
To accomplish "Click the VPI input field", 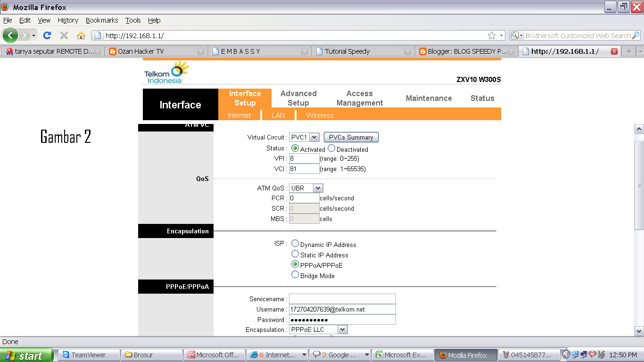I will click(x=304, y=158).
